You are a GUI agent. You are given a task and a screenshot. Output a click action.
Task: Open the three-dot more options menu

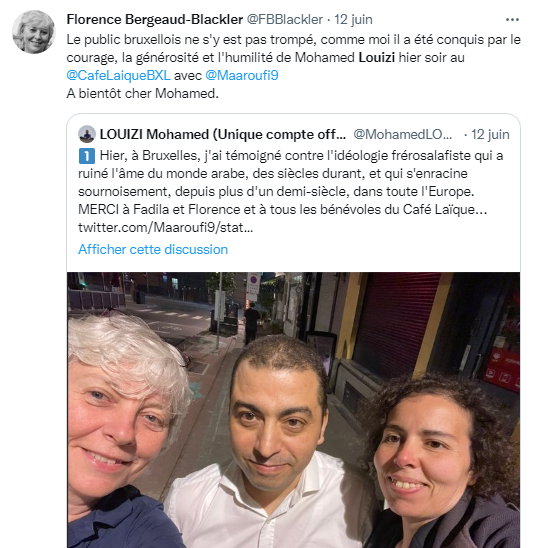coord(512,20)
